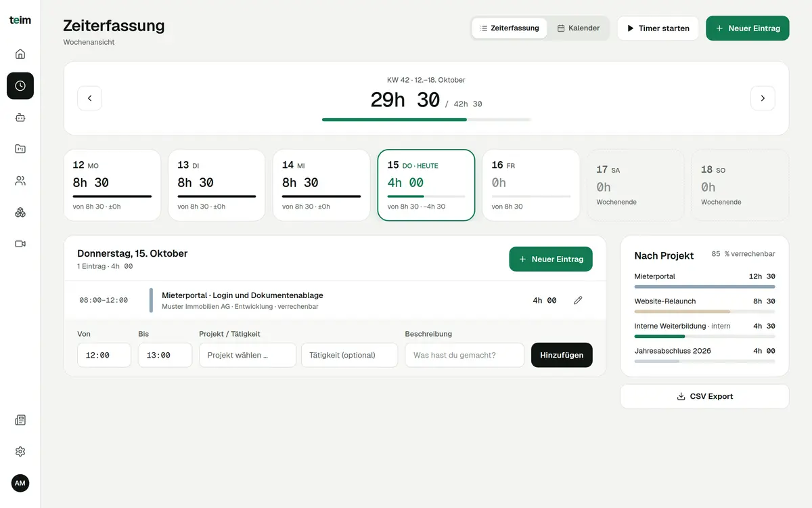The image size is (812, 508).
Task: Click the Mieterportal Login und Dokumentenablage entry
Action: point(335,300)
